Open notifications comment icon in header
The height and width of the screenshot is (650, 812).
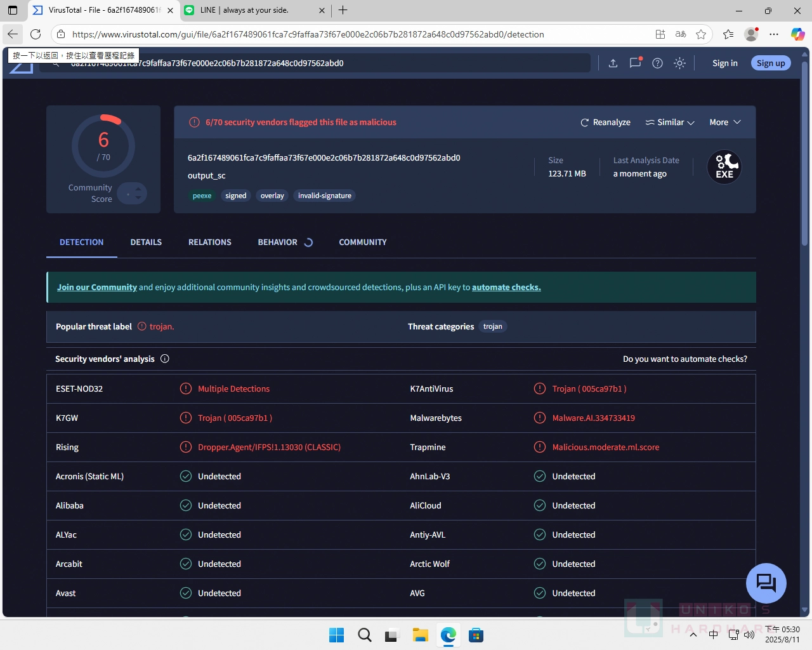point(635,63)
